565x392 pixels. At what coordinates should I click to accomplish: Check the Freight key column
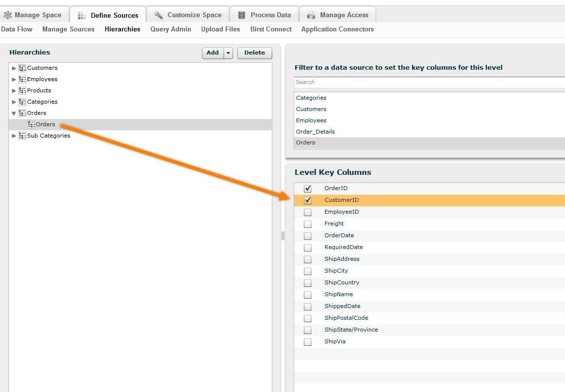click(x=307, y=224)
